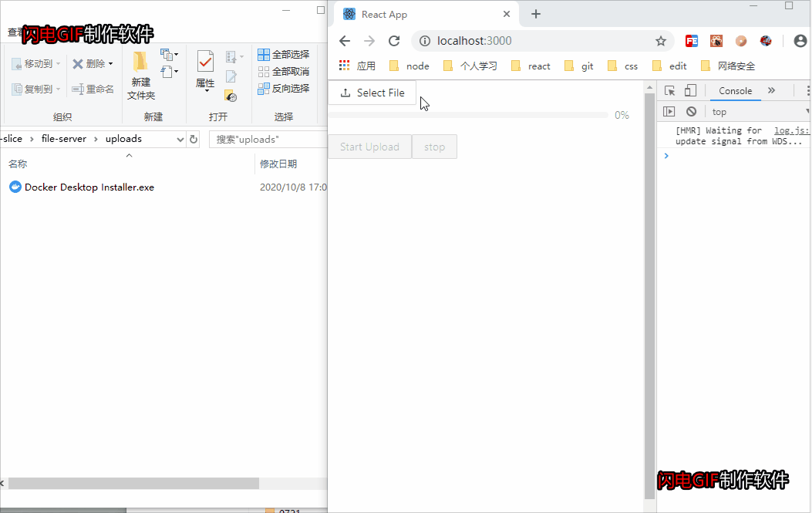Reload the localhost page
812x513 pixels.
[394, 41]
